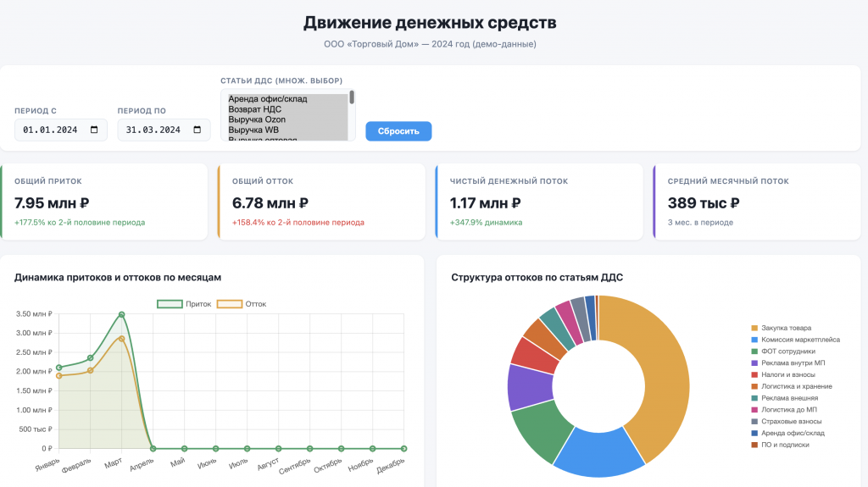
Task: Click the Движение денежных средств heading
Action: click(430, 23)
